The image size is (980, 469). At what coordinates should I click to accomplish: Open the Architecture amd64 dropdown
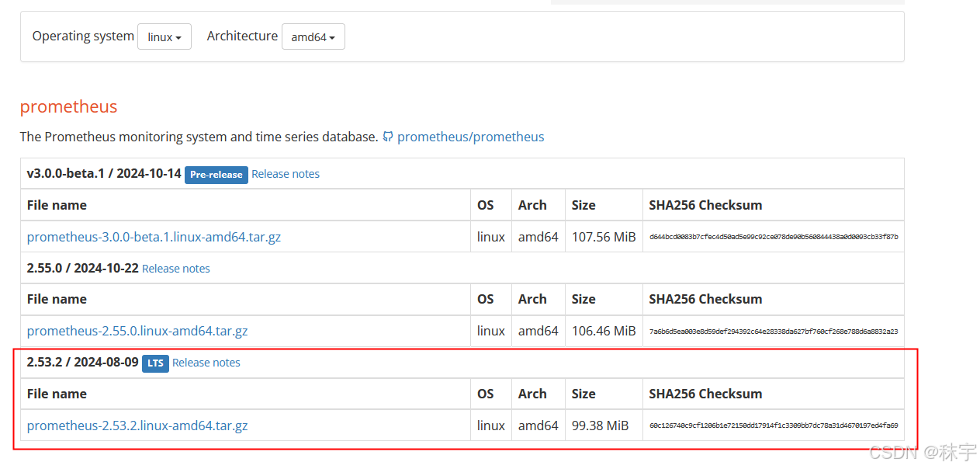[313, 36]
